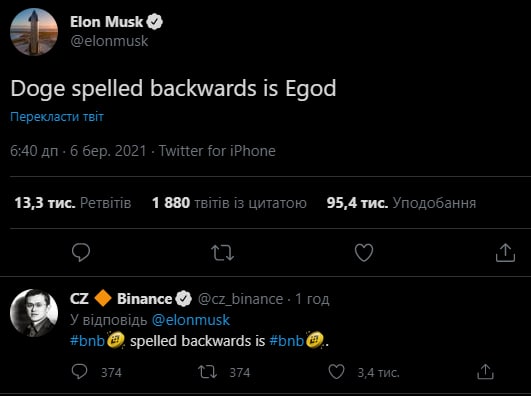
Task: View the 13,3 тис. Ретвітів list
Action: pos(72,203)
